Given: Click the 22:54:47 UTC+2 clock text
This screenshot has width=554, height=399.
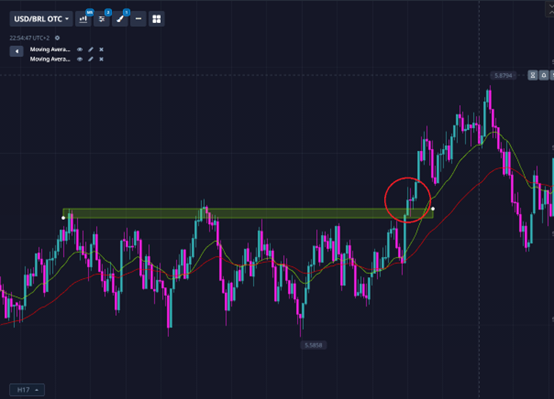Looking at the screenshot, I should 29,38.
